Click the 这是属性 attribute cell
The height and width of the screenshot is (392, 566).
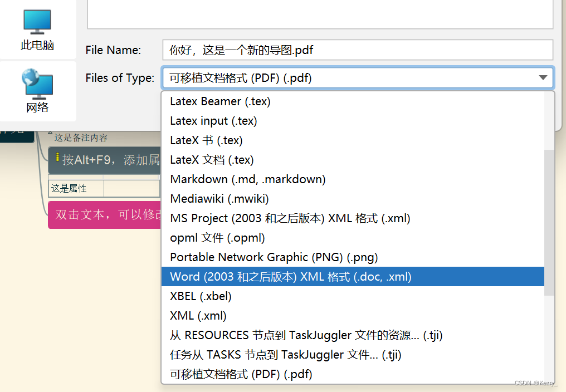point(76,188)
